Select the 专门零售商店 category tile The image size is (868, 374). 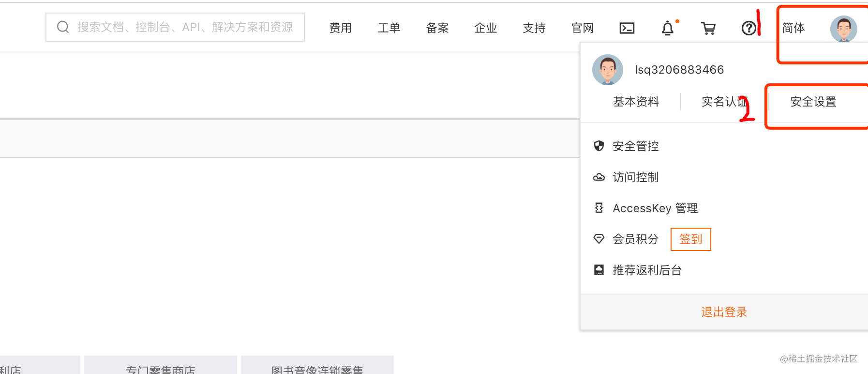tap(161, 368)
